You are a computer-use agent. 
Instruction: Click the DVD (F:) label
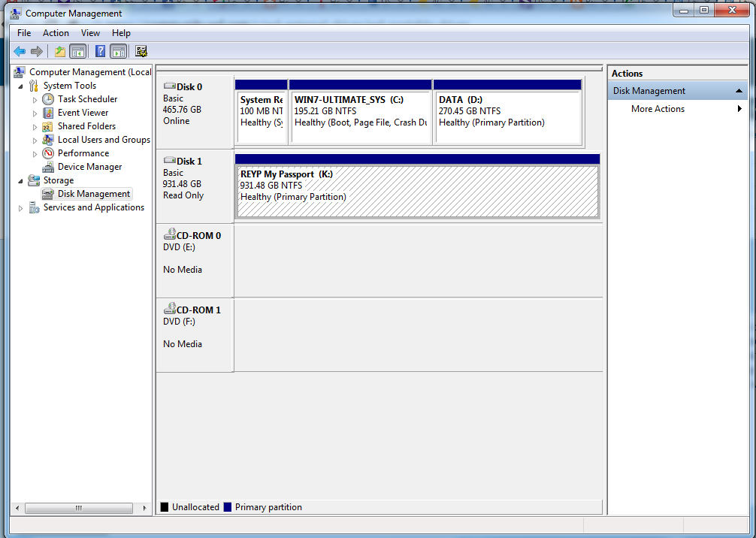[179, 322]
